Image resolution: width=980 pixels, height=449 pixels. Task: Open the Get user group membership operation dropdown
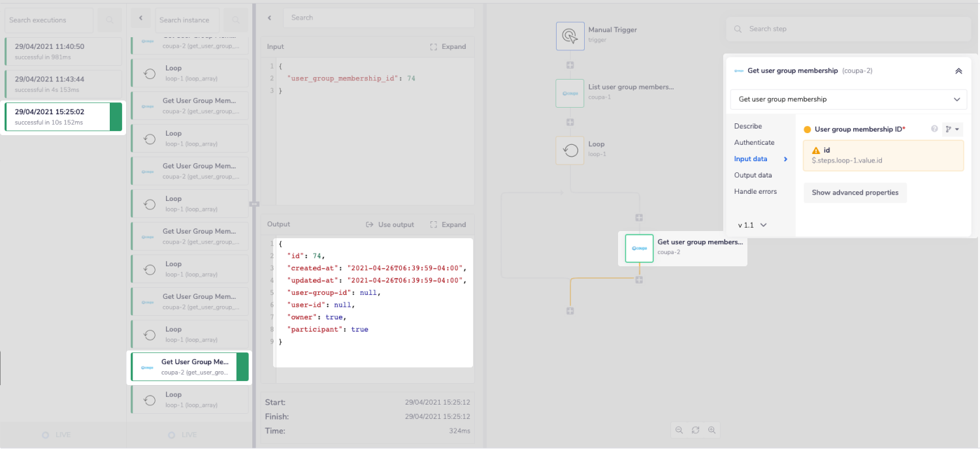pyautogui.click(x=848, y=99)
